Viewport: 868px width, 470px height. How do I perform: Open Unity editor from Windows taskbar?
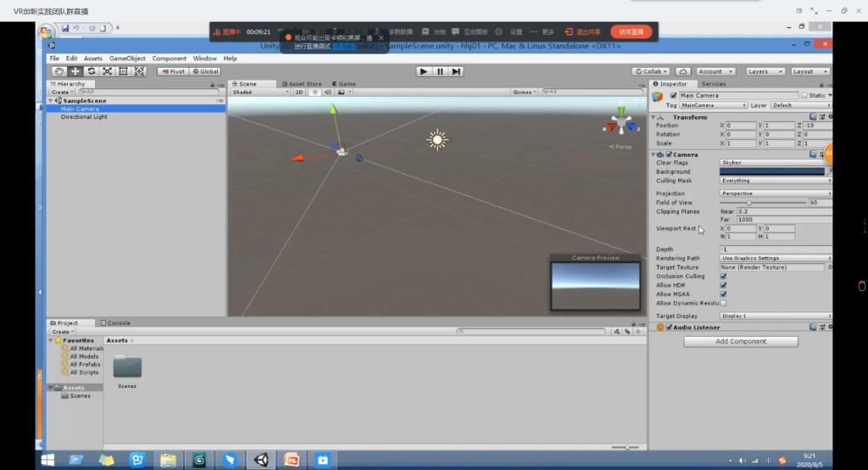(261, 460)
